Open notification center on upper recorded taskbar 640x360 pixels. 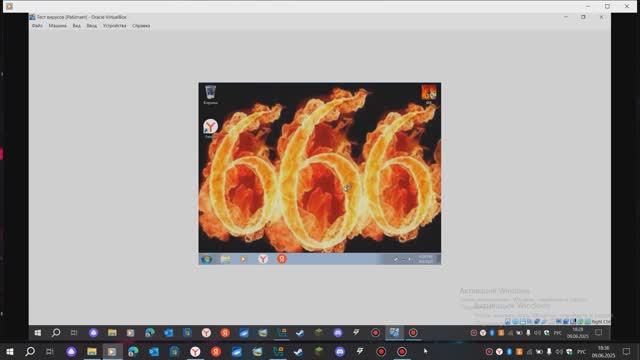click(x=598, y=333)
